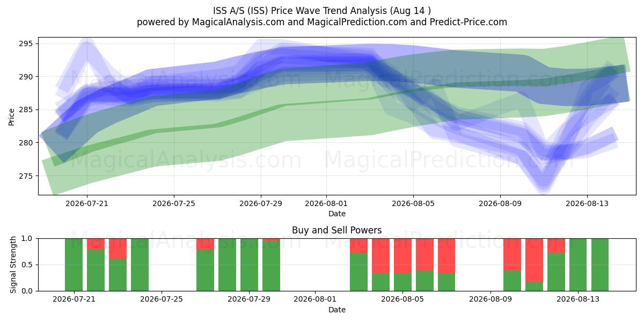Image resolution: width=644 pixels, height=322 pixels.
Task: Click the 290 price axis label
Action: 27,77
